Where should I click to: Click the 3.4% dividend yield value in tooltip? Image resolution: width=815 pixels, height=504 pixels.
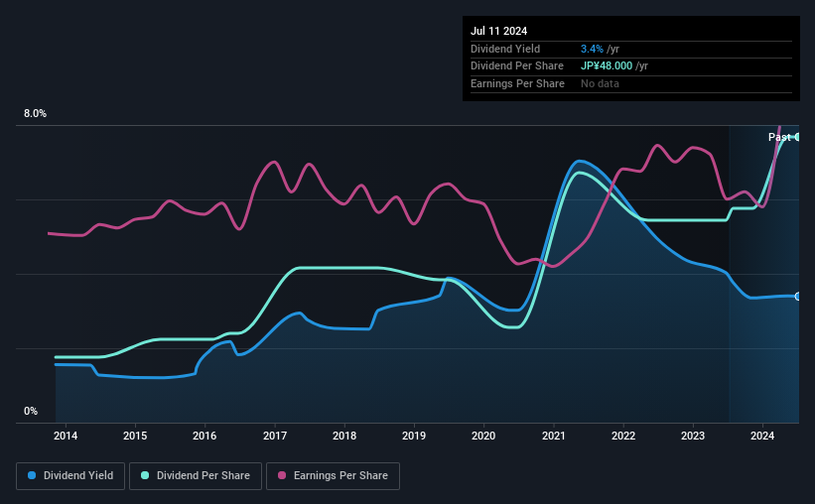point(592,49)
